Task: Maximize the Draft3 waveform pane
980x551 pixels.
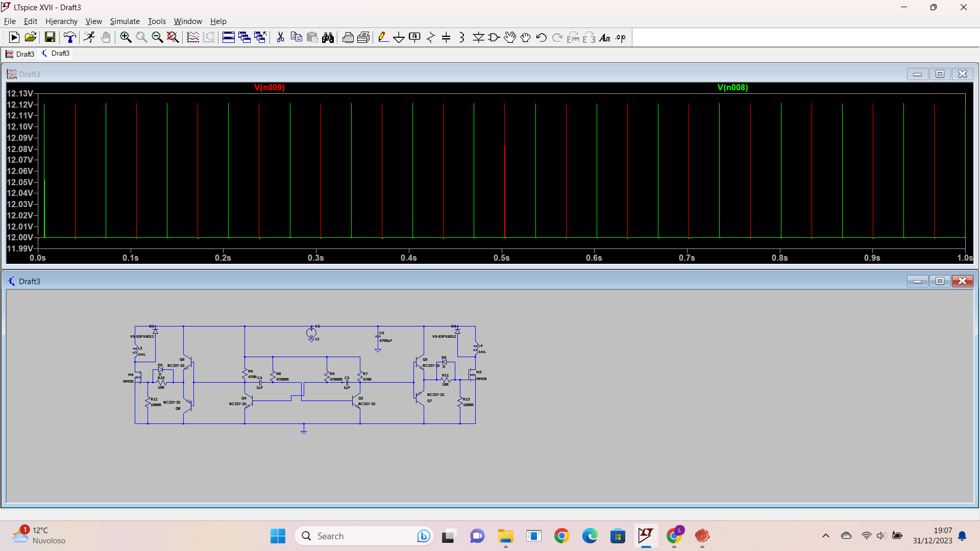Action: [940, 74]
